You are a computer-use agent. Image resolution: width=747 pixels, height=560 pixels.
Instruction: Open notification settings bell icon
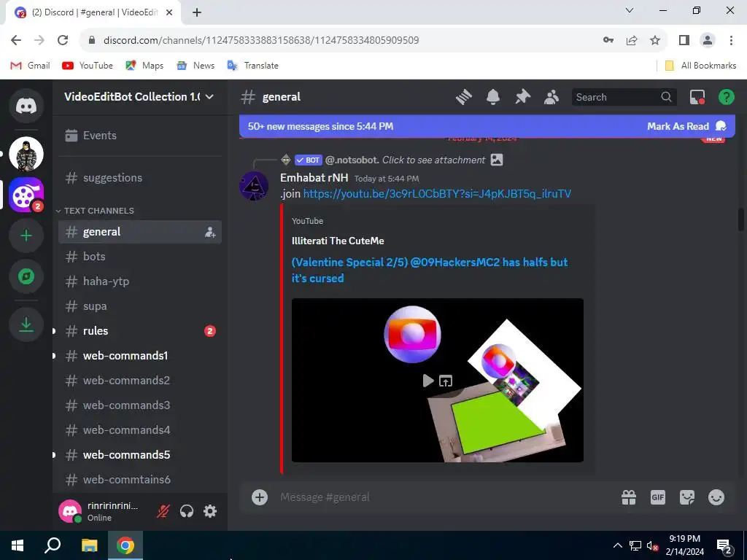tap(493, 97)
